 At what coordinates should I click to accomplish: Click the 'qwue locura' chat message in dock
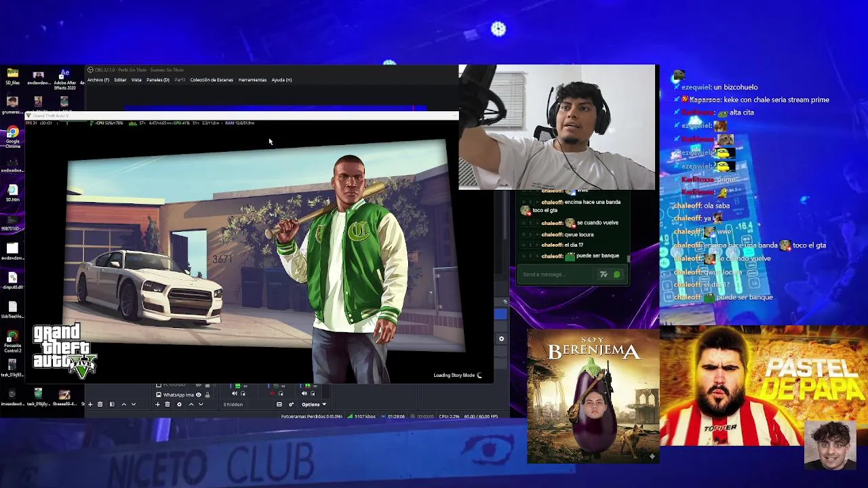579,235
